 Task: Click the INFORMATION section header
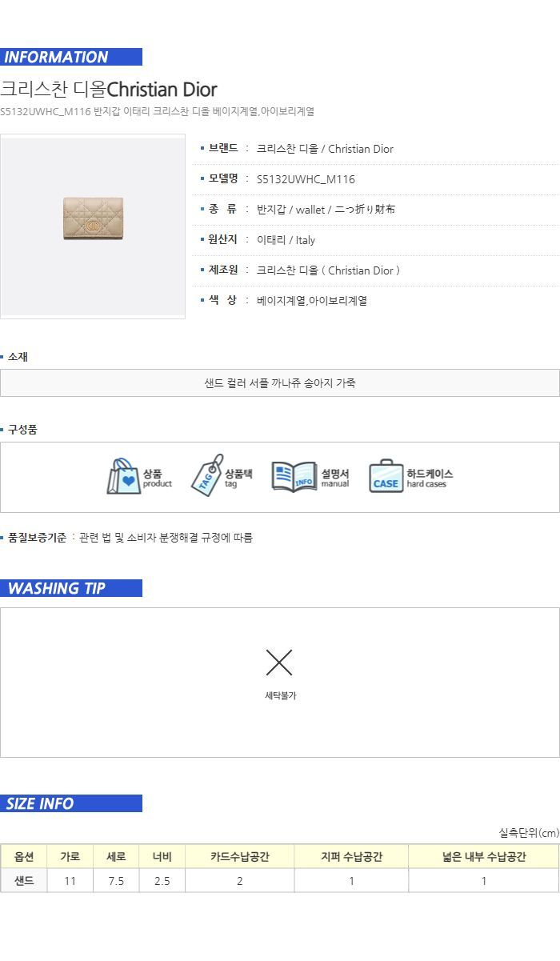tap(71, 57)
